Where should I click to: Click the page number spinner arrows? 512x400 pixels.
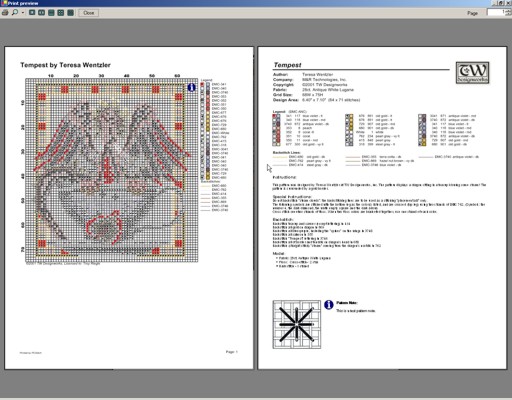tap(509, 12)
